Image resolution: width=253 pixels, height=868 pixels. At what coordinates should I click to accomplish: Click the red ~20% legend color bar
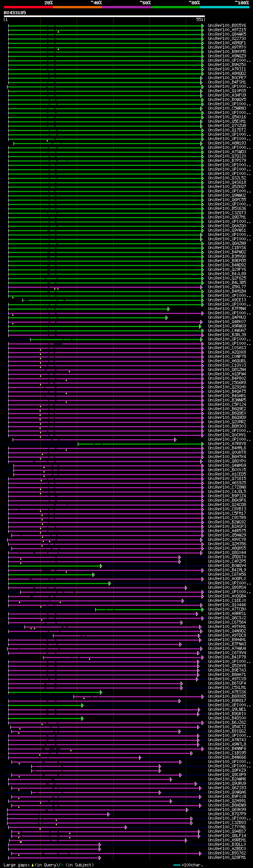pos(28,7)
